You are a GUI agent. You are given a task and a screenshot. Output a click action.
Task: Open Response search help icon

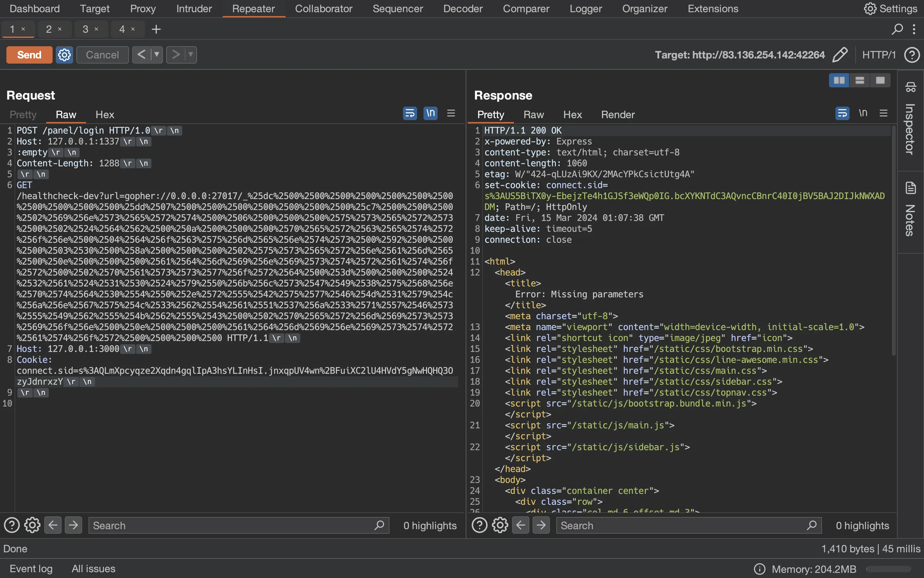[x=480, y=525]
